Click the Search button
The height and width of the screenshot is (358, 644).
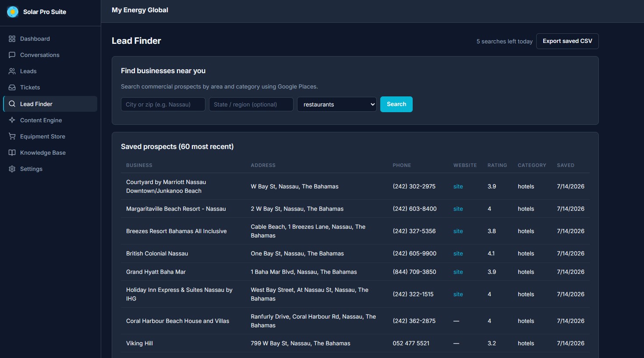tap(396, 104)
